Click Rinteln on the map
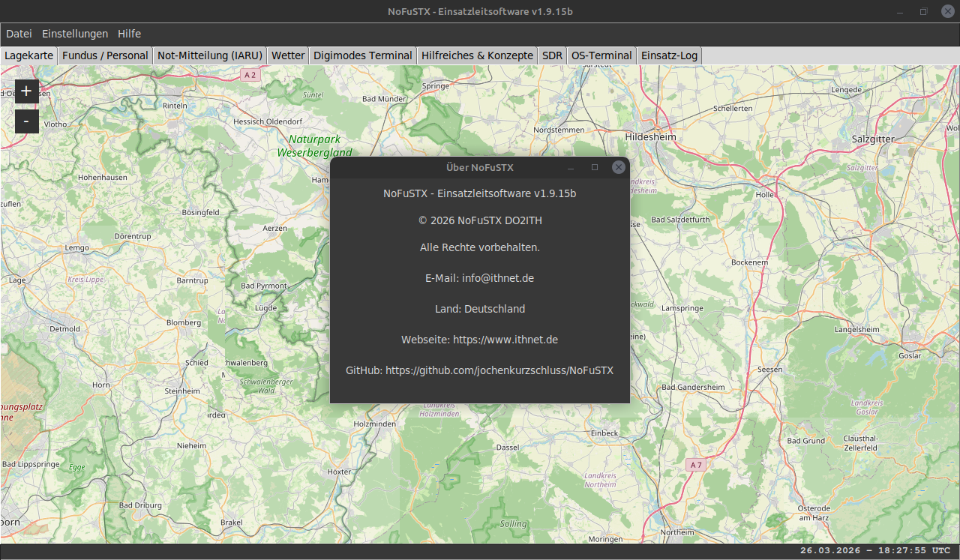Screen dimensions: 960x560 [x=175, y=106]
